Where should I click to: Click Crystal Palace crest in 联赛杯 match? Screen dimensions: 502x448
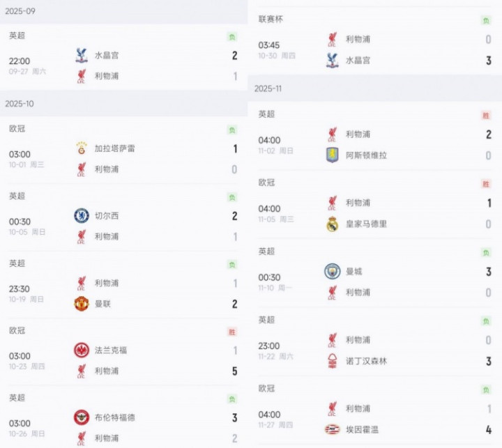[332, 61]
